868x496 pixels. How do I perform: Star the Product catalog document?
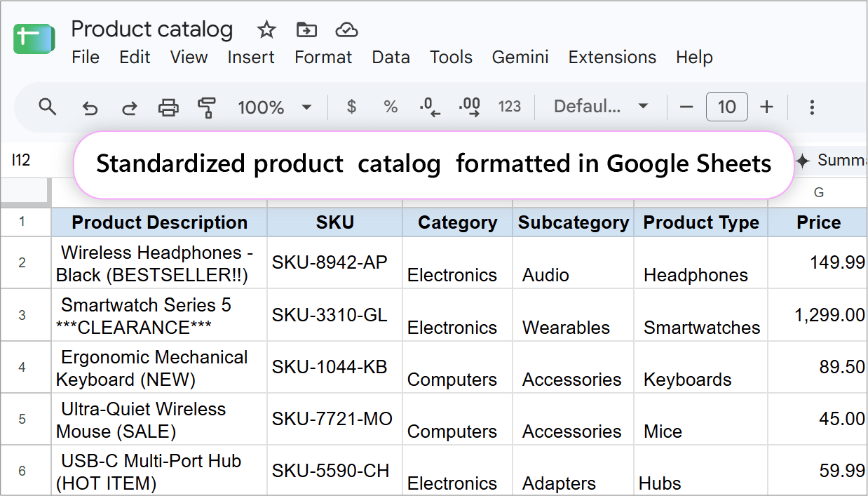pyautogui.click(x=266, y=29)
